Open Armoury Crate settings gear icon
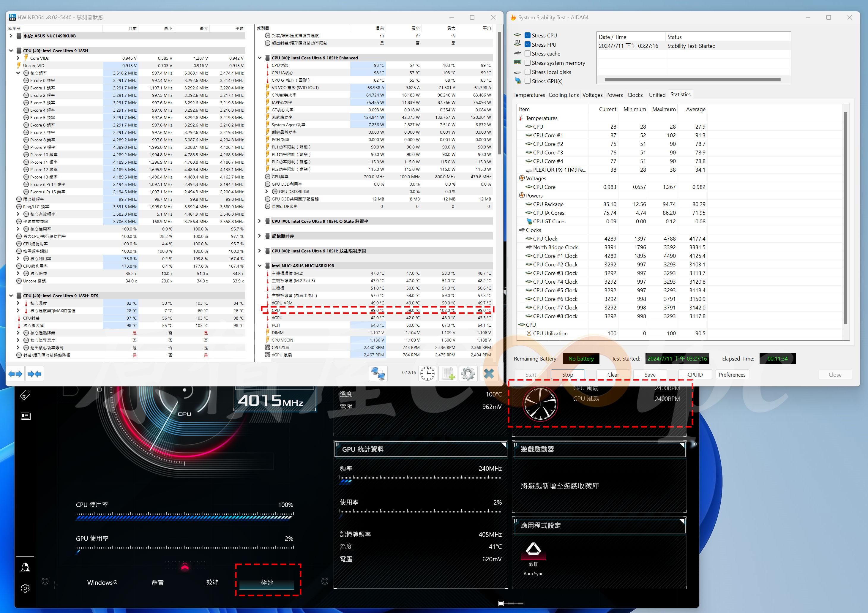 pos(25,588)
